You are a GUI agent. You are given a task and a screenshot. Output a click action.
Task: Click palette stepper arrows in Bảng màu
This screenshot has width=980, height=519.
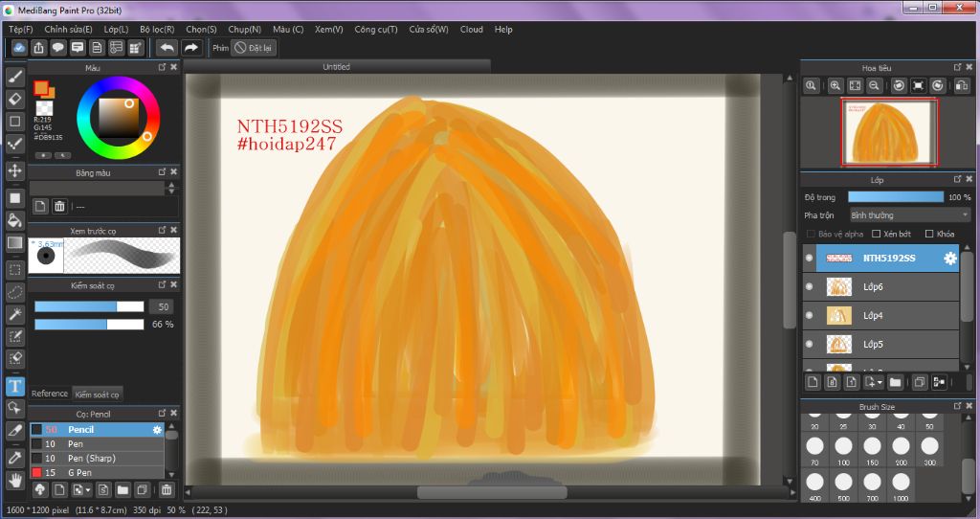coord(171,188)
